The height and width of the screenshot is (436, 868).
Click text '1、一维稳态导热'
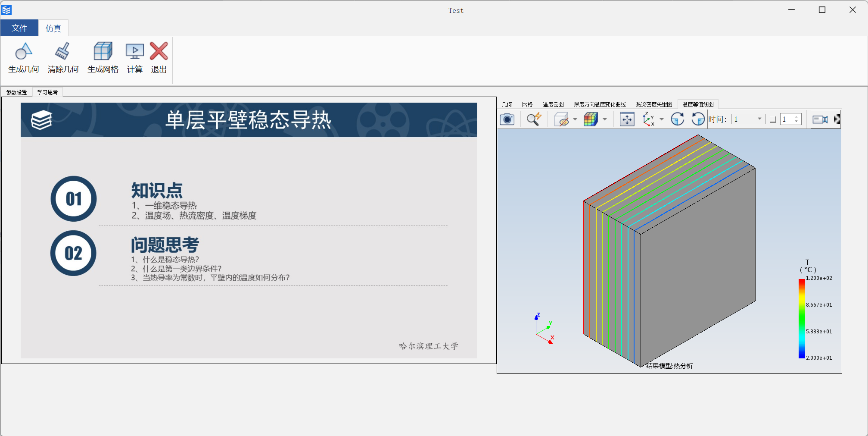164,205
